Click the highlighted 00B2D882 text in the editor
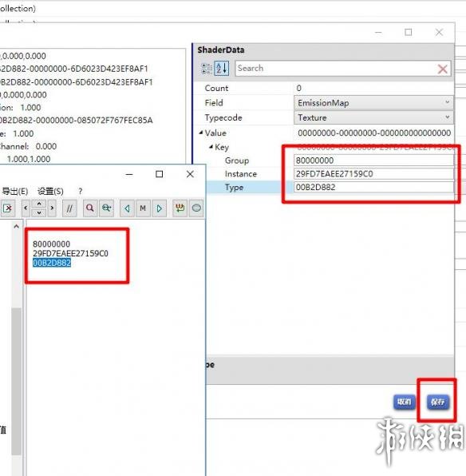The width and height of the screenshot is (466, 476). click(x=52, y=263)
